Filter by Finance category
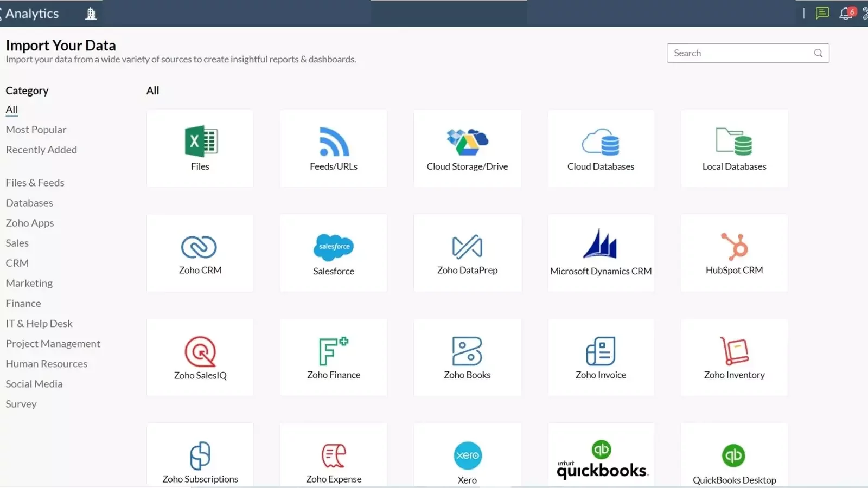This screenshot has width=868, height=488. click(x=23, y=303)
